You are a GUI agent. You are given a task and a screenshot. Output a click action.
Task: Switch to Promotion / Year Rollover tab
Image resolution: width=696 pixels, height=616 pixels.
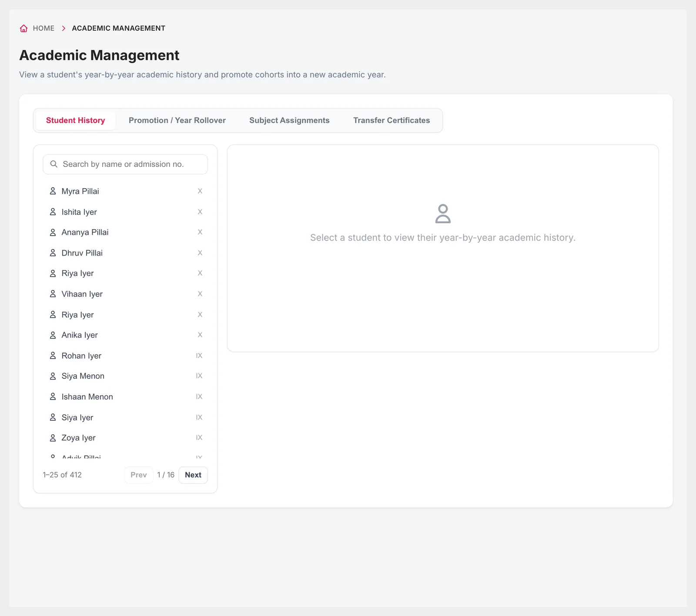pyautogui.click(x=177, y=120)
